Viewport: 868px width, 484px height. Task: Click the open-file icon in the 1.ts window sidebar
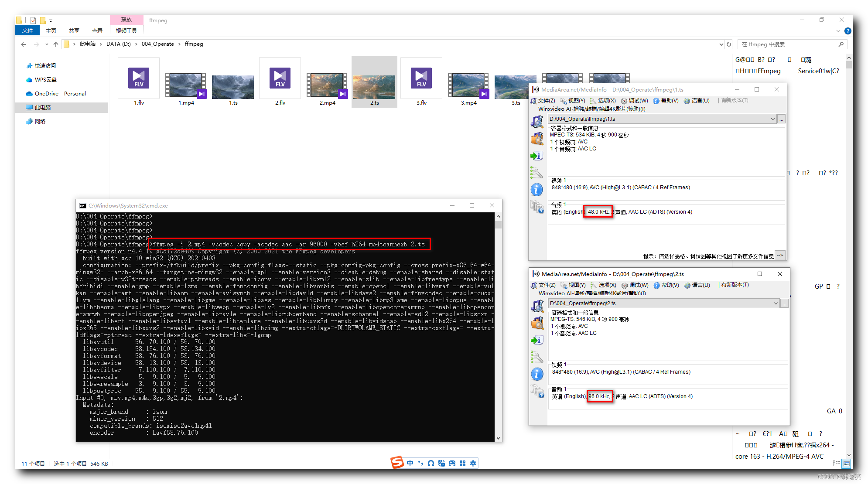point(537,121)
